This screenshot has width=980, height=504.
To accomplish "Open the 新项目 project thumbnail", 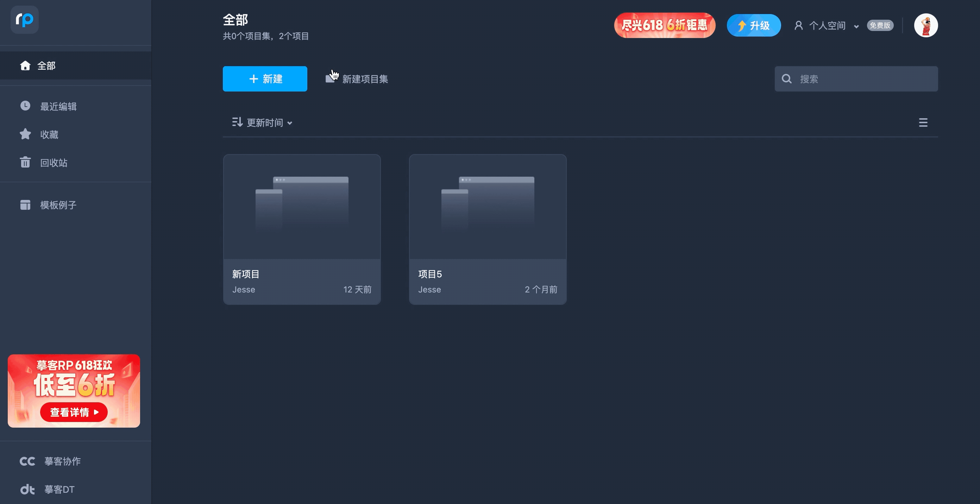I will tap(302, 207).
